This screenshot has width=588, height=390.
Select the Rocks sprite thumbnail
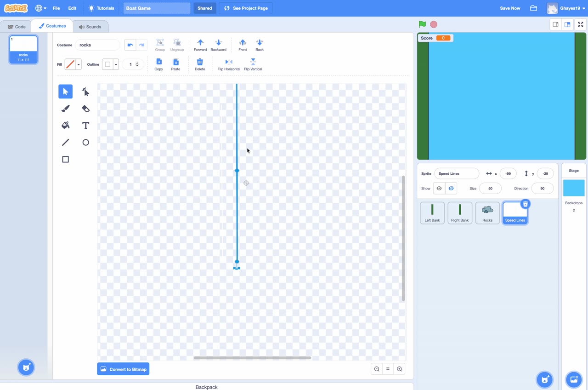[487, 212]
